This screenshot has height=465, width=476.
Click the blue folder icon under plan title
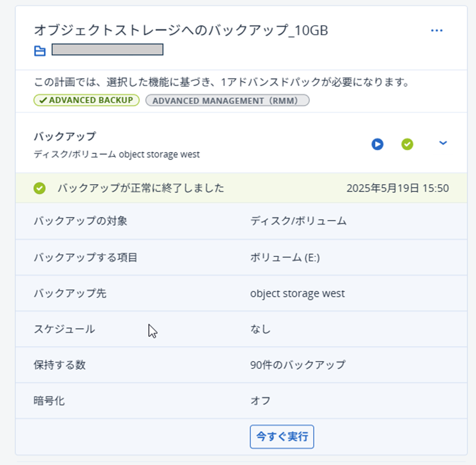(x=40, y=51)
